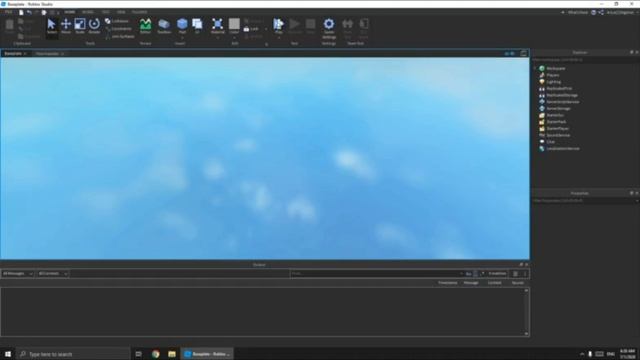Click the Explorer filter search field
The image size is (640, 360).
(x=585, y=60)
